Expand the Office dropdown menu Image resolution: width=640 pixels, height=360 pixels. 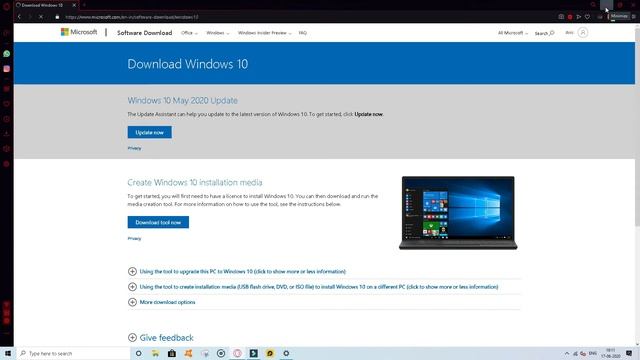click(x=189, y=33)
